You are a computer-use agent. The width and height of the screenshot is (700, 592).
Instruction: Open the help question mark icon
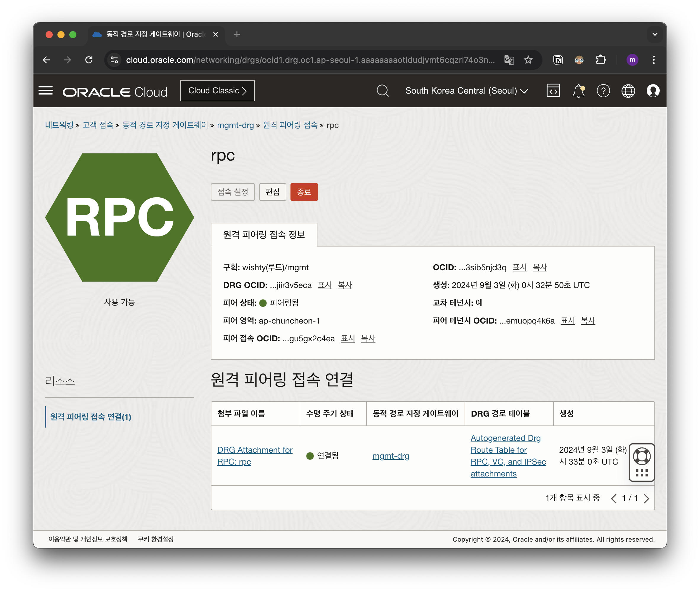point(603,91)
